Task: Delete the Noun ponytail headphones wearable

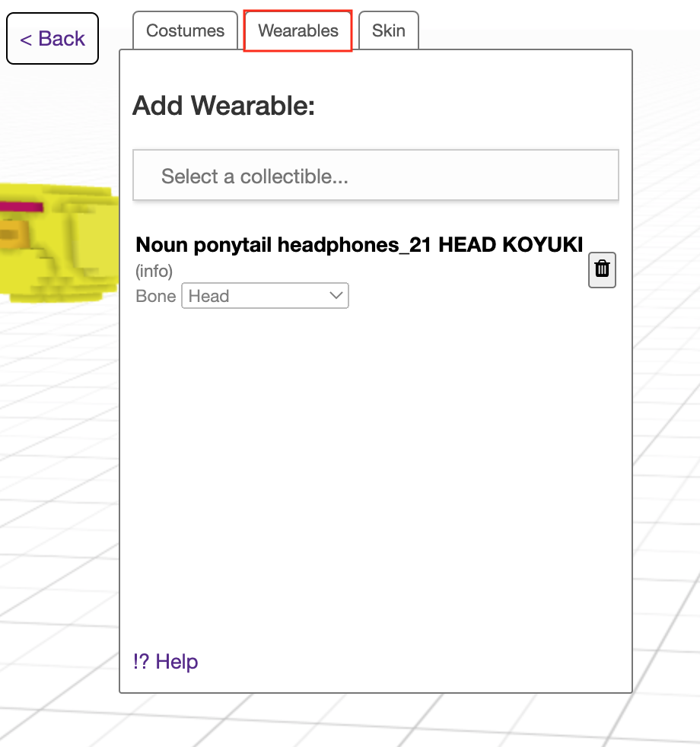Action: tap(602, 269)
